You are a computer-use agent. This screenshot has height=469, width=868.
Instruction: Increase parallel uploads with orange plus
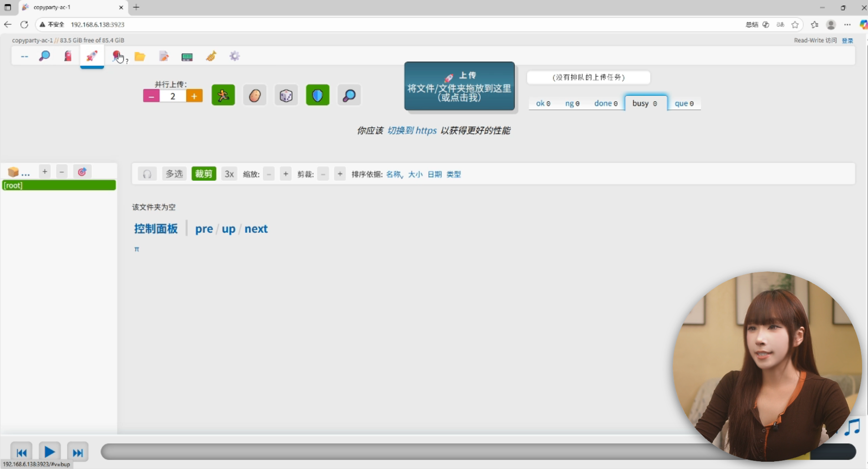pos(194,96)
